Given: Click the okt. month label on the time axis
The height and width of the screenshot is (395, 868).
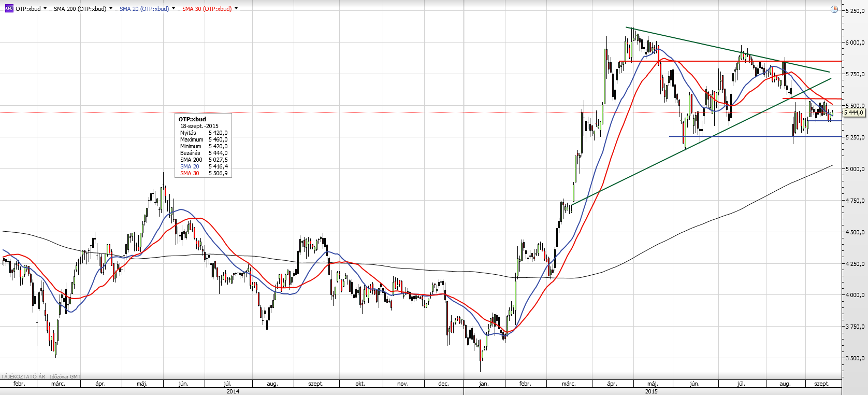Looking at the screenshot, I should 360,384.
